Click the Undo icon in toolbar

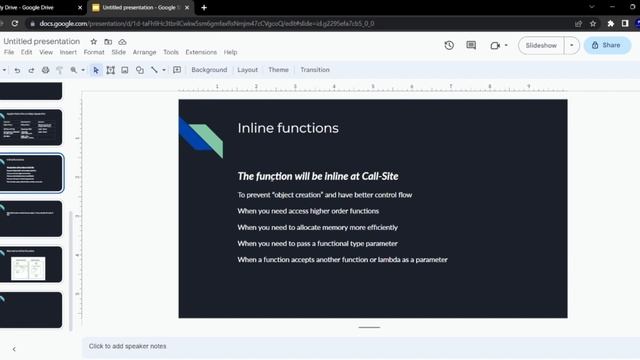tap(17, 70)
